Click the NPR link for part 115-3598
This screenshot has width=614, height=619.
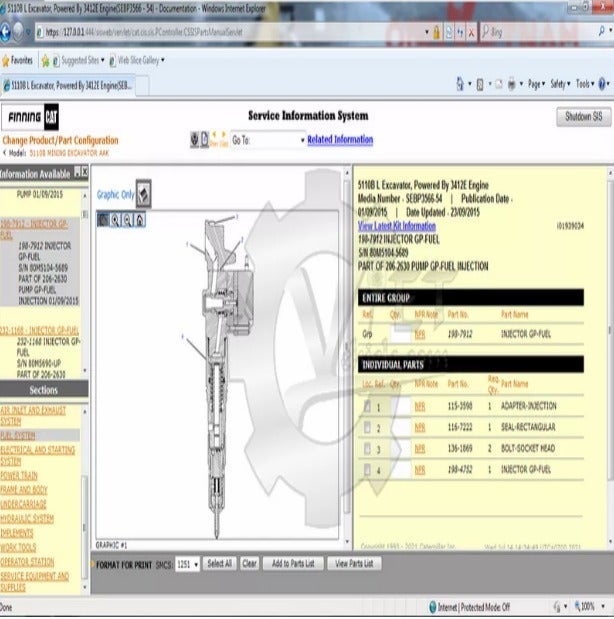420,406
